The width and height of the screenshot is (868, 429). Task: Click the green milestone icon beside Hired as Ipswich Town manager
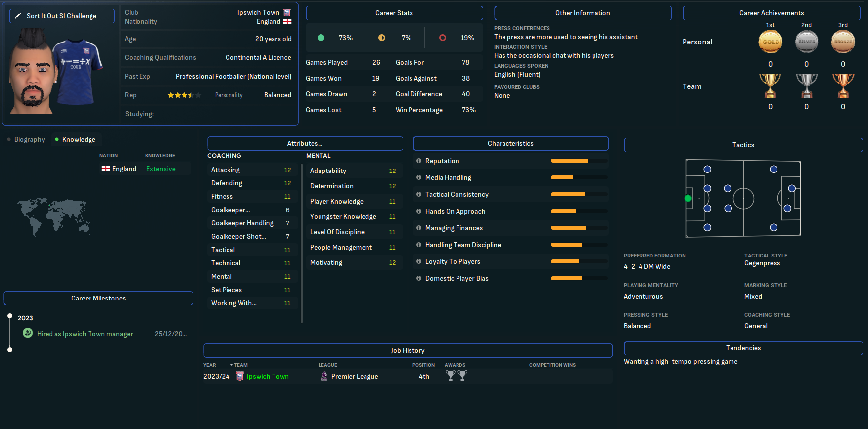28,333
